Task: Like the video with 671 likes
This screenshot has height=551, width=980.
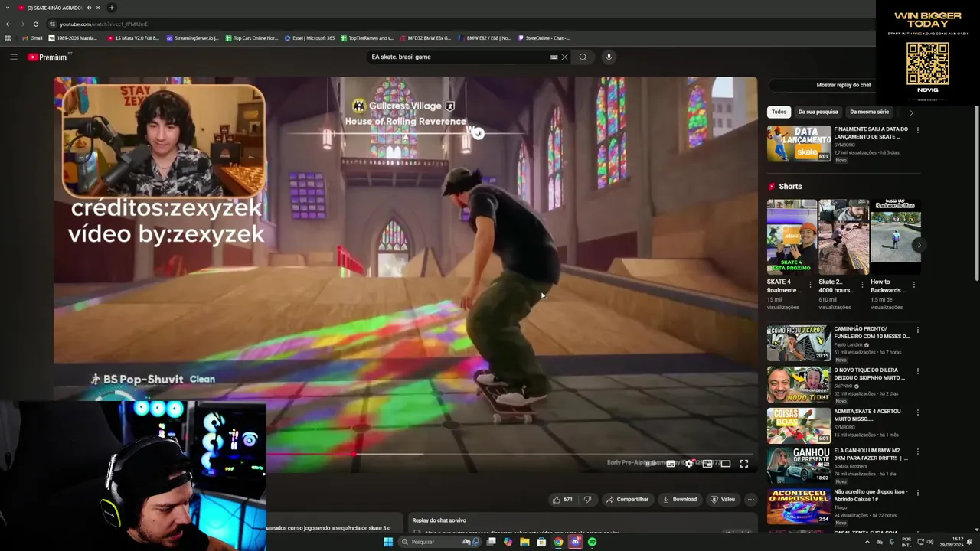Action: click(563, 500)
